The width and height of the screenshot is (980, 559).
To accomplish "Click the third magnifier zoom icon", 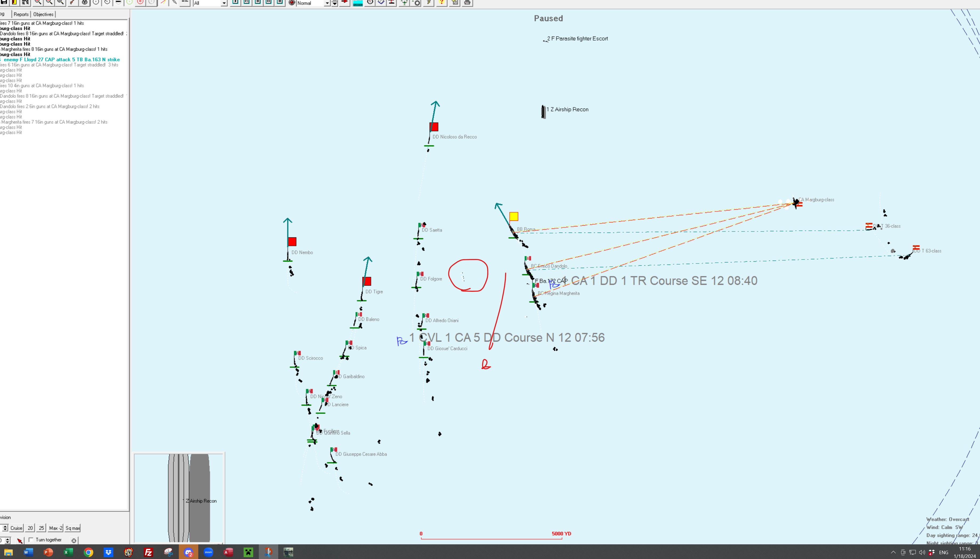I will coord(60,2).
